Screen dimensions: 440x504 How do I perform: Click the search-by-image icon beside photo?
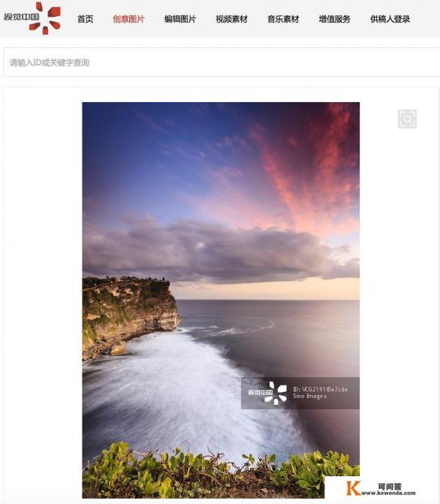click(407, 119)
